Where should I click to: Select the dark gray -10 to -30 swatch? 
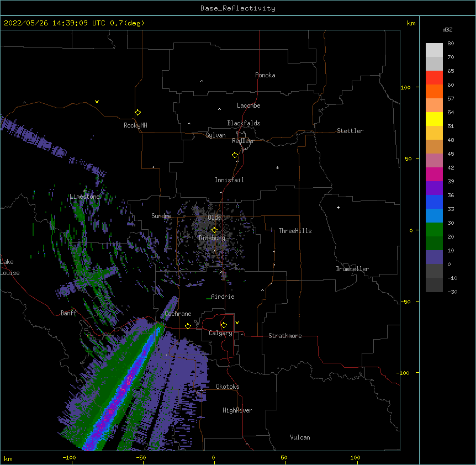[x=434, y=285]
